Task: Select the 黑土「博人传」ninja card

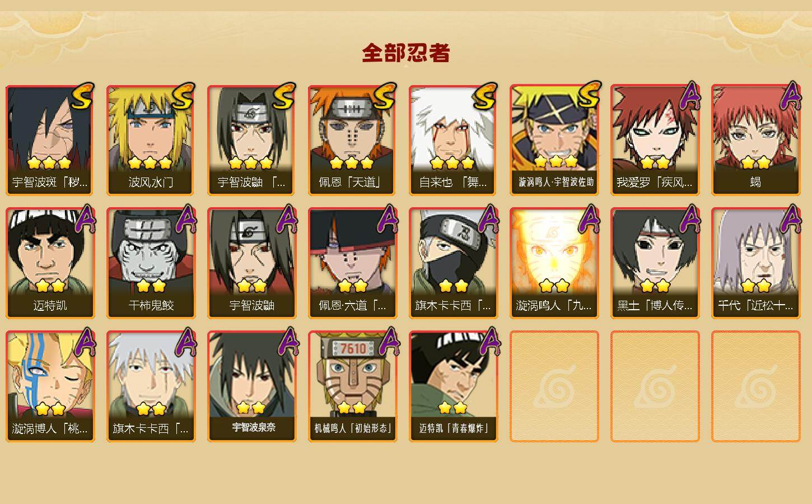Action: coord(655,263)
